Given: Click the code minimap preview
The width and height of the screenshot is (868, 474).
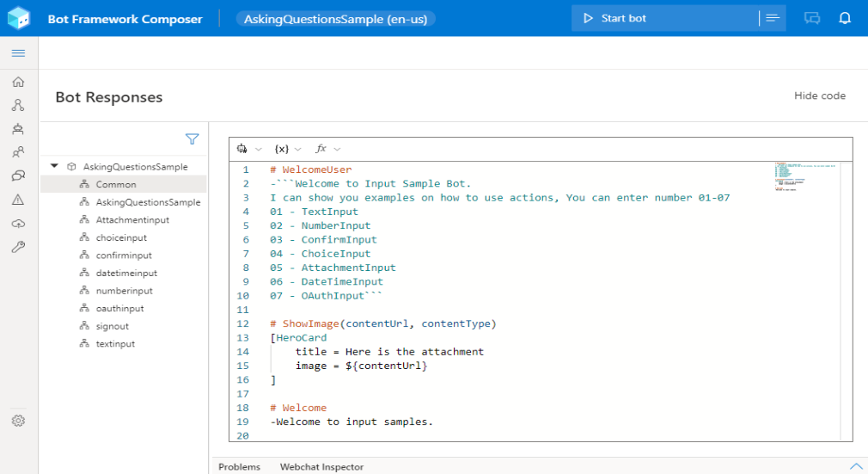Looking at the screenshot, I should click(x=806, y=177).
